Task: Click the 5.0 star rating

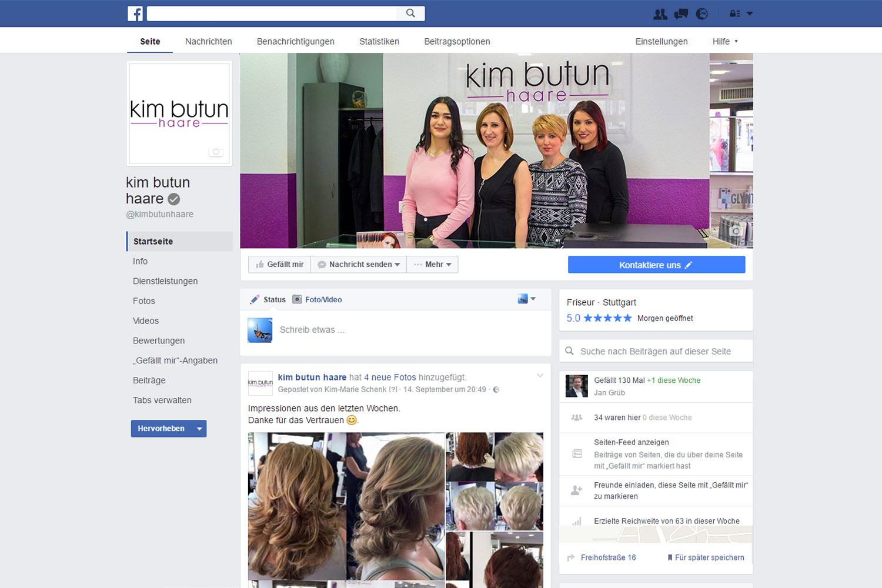Action: [599, 318]
